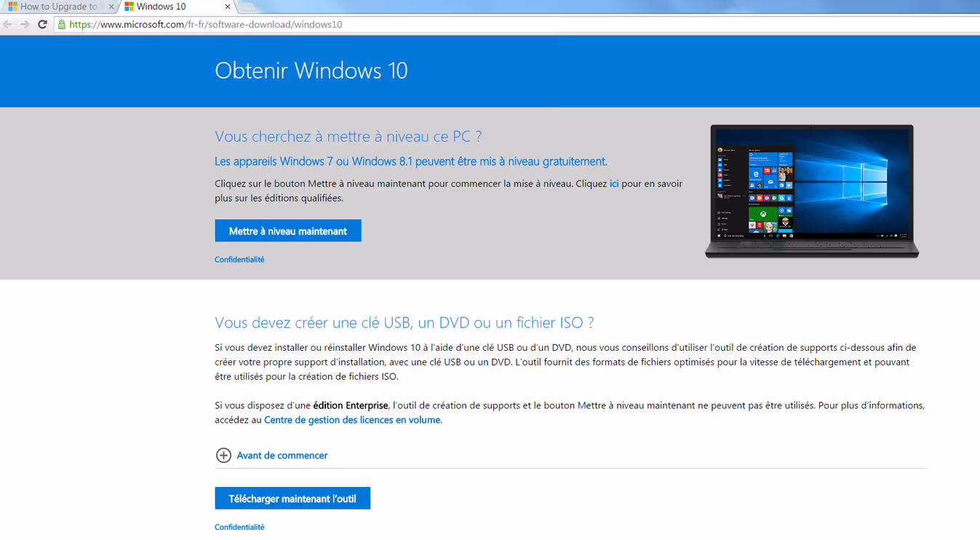
Task: Open Confidentialité link under the upgrade button
Action: coord(239,260)
